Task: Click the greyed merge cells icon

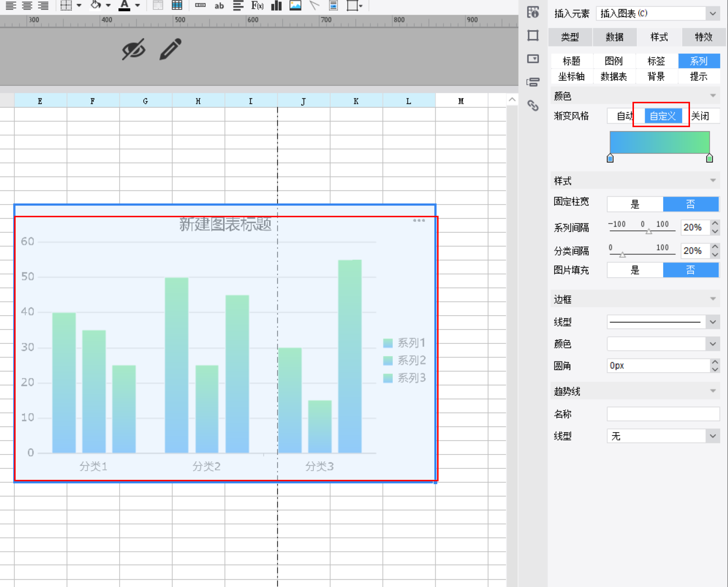Action: [158, 5]
